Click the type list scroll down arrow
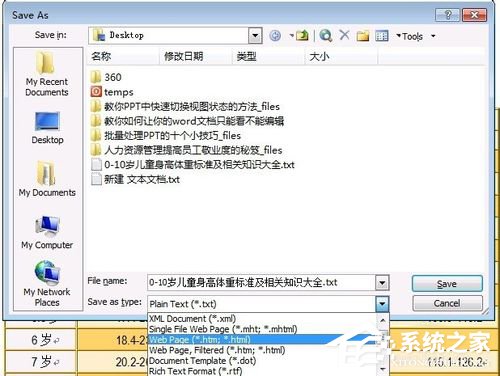Viewport: 500px width, 376px height. pos(383,369)
